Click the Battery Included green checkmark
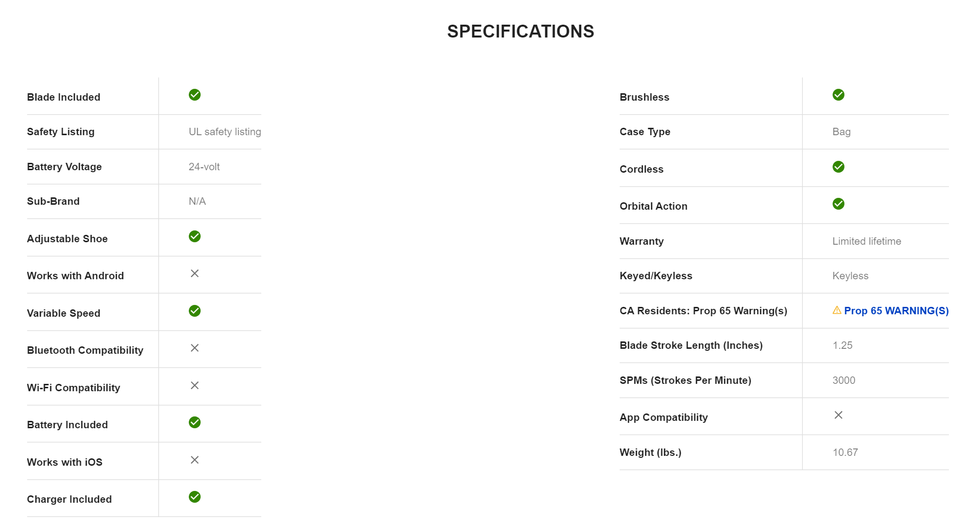Image resolution: width=980 pixels, height=521 pixels. tap(195, 422)
